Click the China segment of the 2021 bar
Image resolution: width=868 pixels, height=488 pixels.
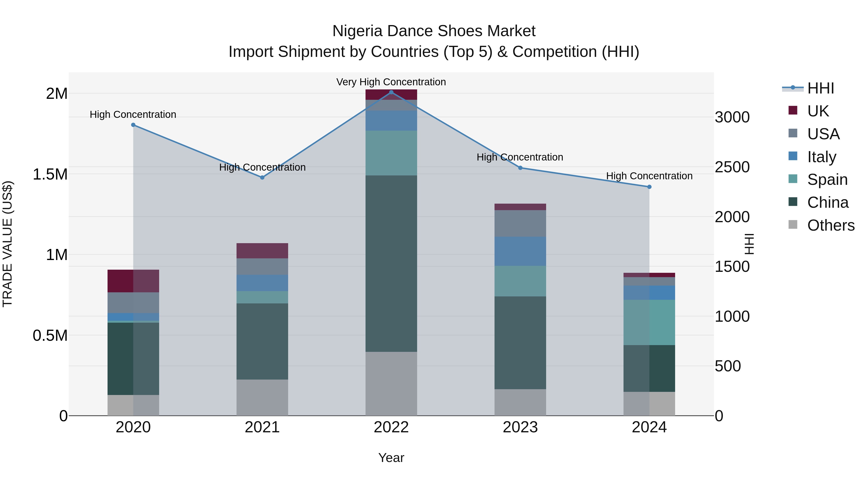click(x=262, y=341)
